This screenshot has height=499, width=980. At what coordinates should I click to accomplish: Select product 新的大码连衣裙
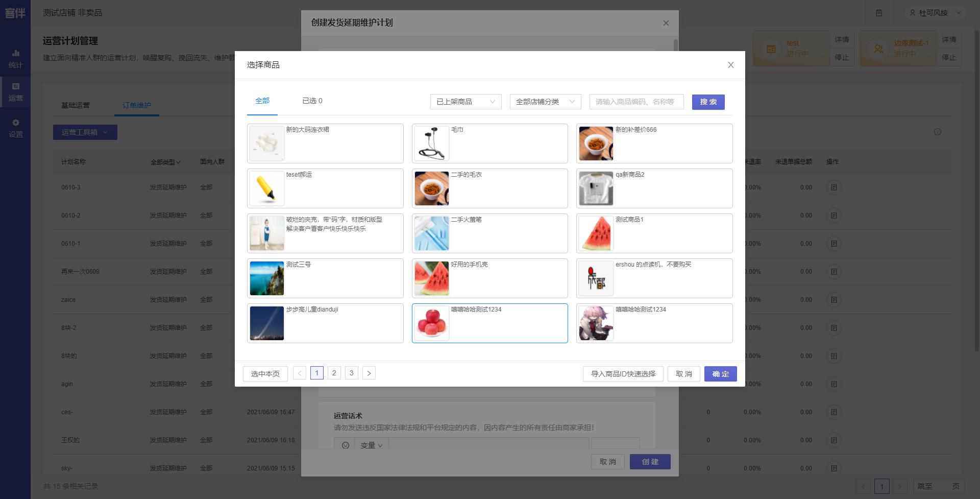[325, 144]
